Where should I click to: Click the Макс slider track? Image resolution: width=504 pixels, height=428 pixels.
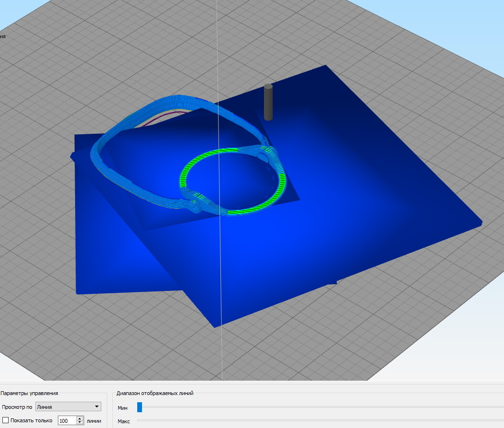(320, 420)
